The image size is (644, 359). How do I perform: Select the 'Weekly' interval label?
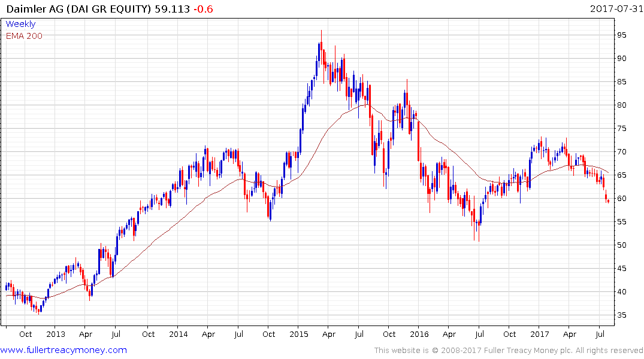pyautogui.click(x=20, y=24)
